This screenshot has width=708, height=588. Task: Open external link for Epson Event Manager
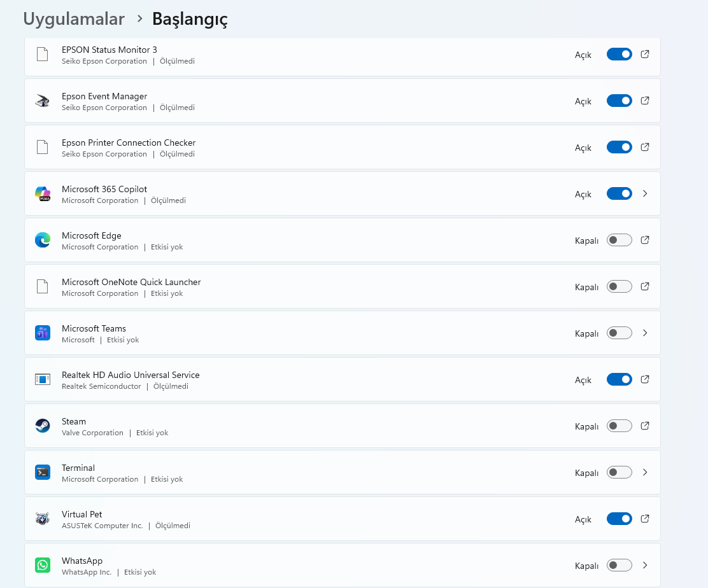pyautogui.click(x=645, y=101)
